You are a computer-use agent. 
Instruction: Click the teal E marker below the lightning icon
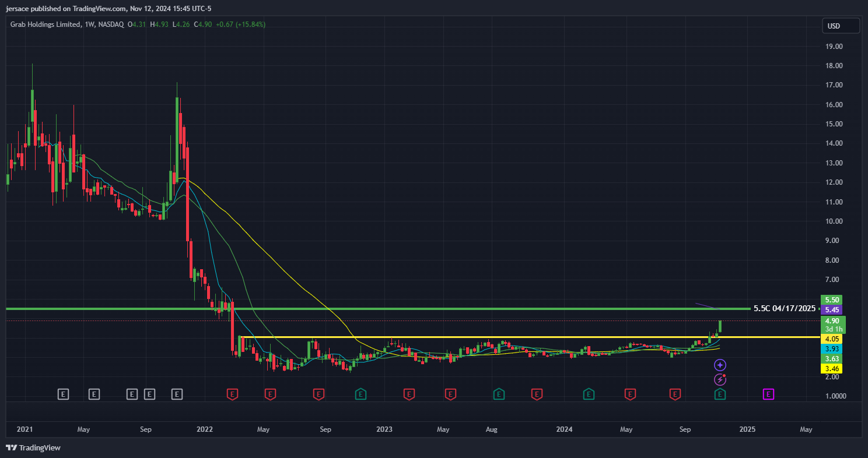[x=720, y=394]
